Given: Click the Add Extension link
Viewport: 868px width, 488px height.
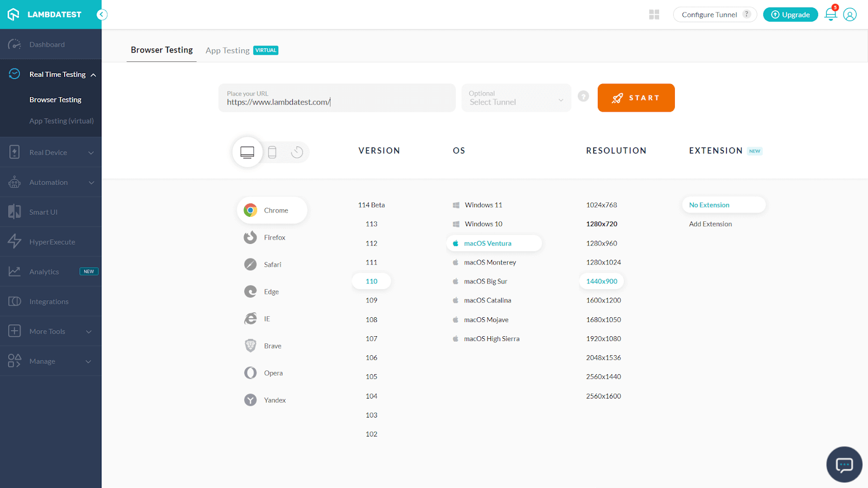Looking at the screenshot, I should (710, 223).
